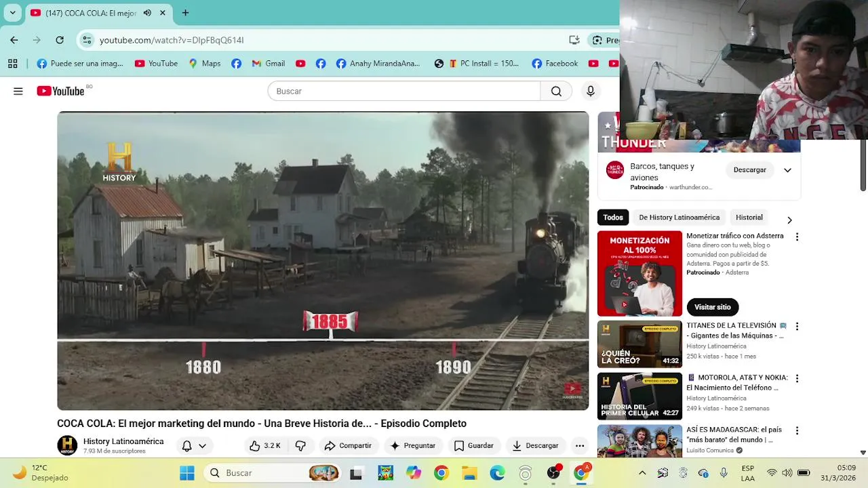
Task: Open History Latinoamérica channel avatar
Action: point(67,445)
